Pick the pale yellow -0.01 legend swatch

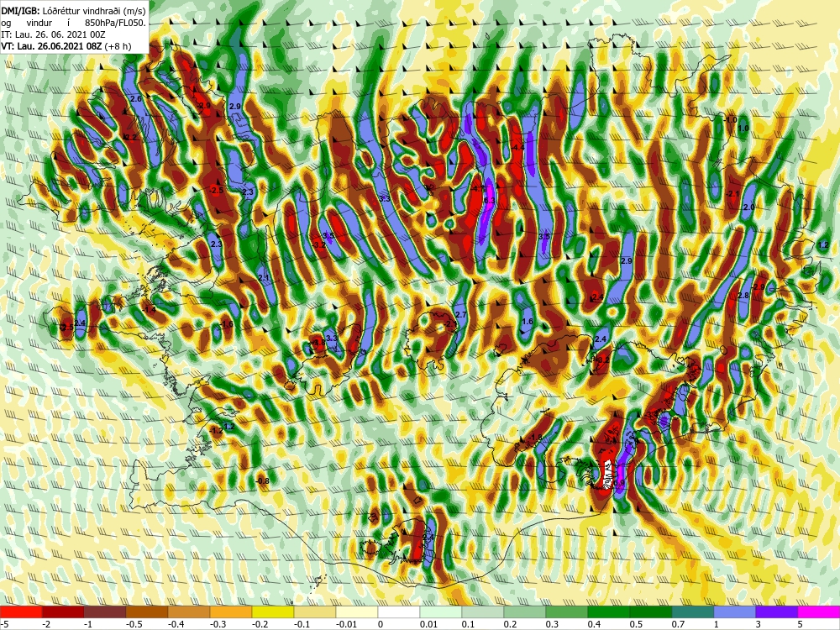click(x=357, y=612)
